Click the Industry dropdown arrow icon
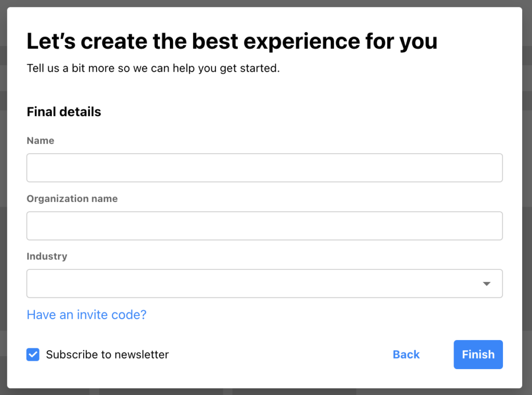This screenshot has width=532, height=395. (486, 284)
